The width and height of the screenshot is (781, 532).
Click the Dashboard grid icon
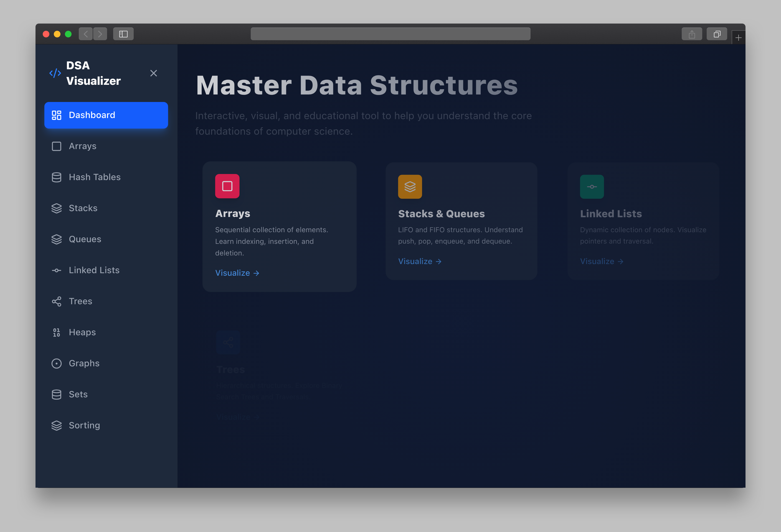pos(57,115)
